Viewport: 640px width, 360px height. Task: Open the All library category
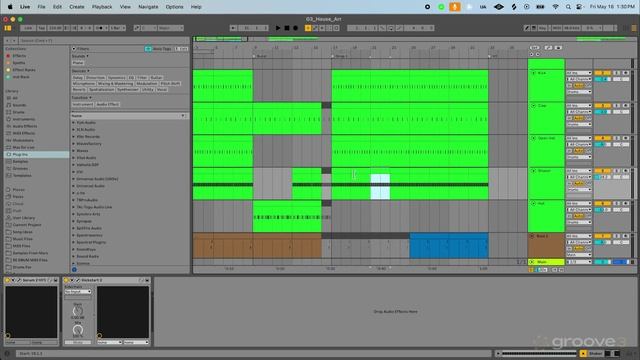pyautogui.click(x=15, y=98)
